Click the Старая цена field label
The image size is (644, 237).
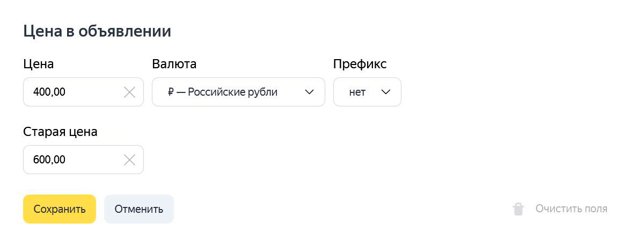tap(60, 132)
